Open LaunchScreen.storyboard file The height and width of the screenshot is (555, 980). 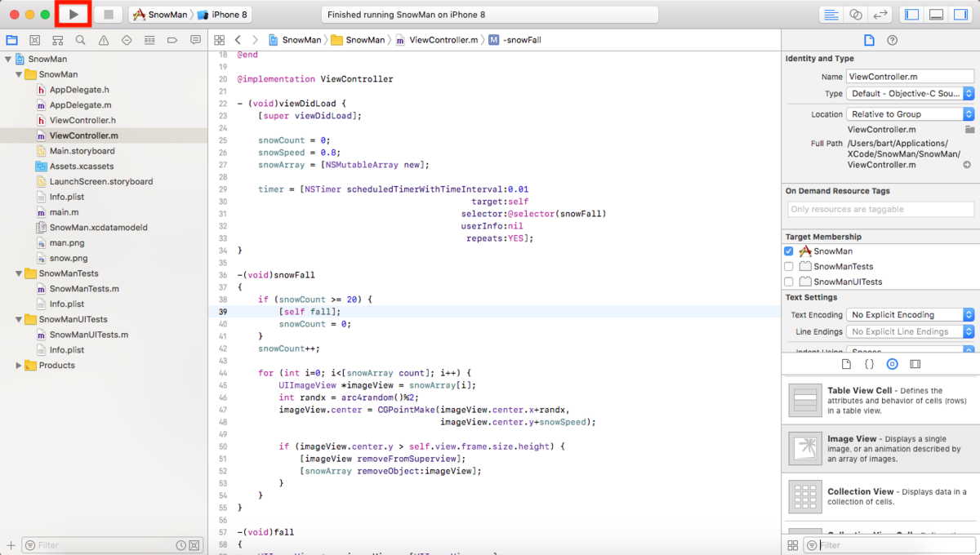coord(100,181)
